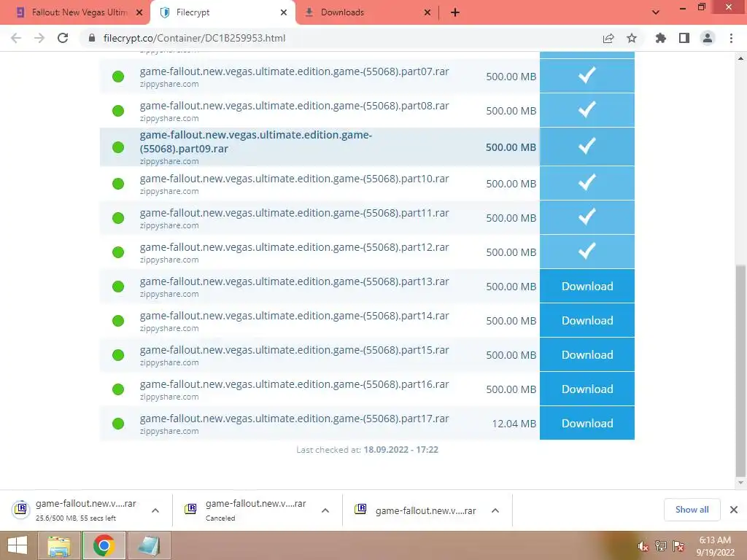Click the padlock site info icon
The width and height of the screenshot is (747, 560).
92,38
